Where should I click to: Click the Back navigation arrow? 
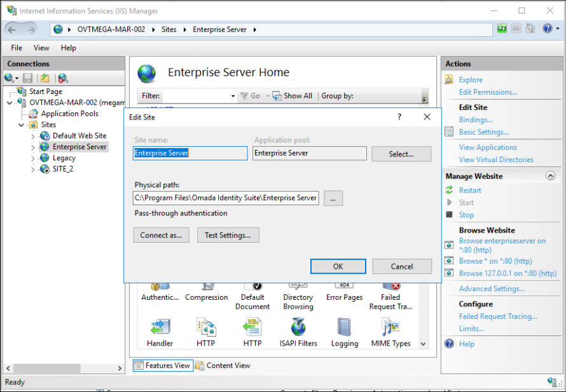12,30
